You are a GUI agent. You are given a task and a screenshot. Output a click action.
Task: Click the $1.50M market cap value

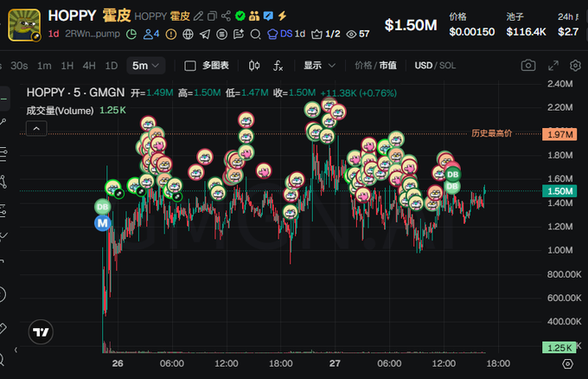click(x=411, y=25)
